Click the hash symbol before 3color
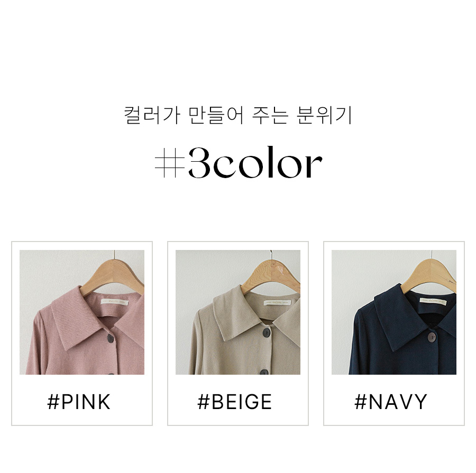The image size is (476, 473). (170, 163)
